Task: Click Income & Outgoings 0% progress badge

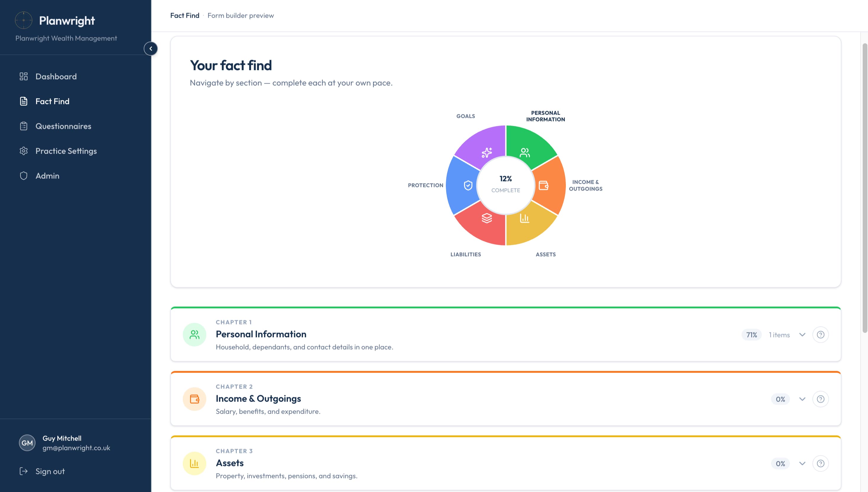Action: 780,399
